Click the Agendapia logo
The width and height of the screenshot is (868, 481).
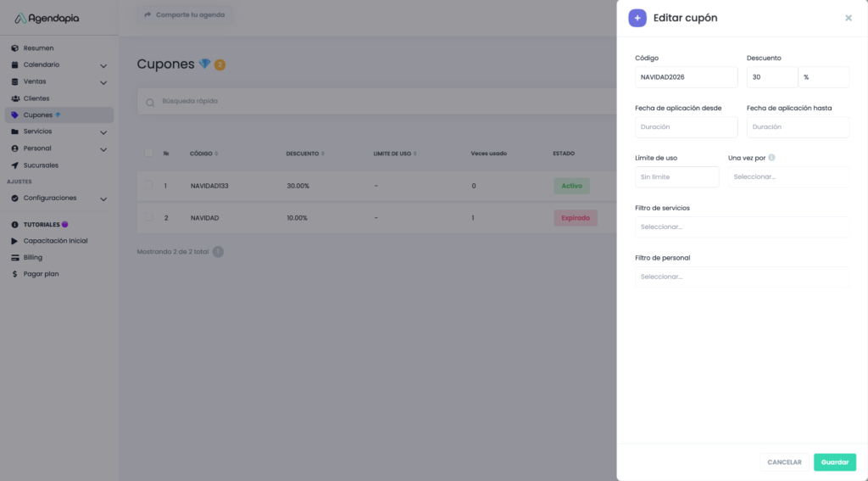pos(47,18)
